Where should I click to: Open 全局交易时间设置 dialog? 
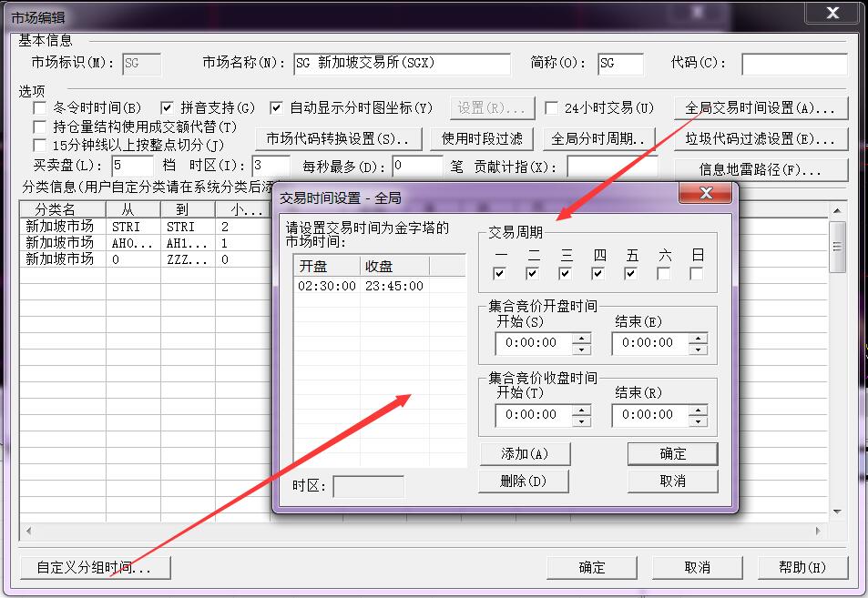(x=761, y=108)
